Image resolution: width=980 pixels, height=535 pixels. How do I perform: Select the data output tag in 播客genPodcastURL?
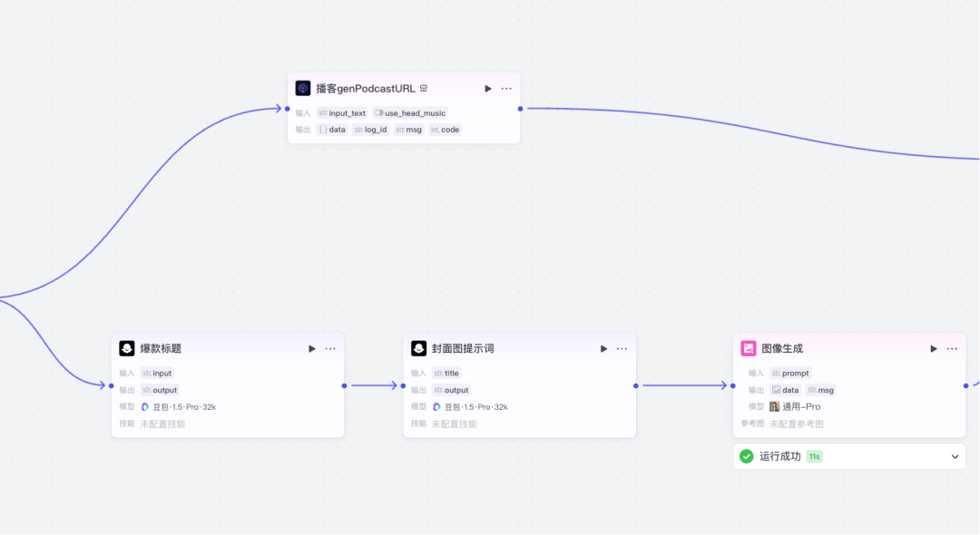pyautogui.click(x=332, y=130)
